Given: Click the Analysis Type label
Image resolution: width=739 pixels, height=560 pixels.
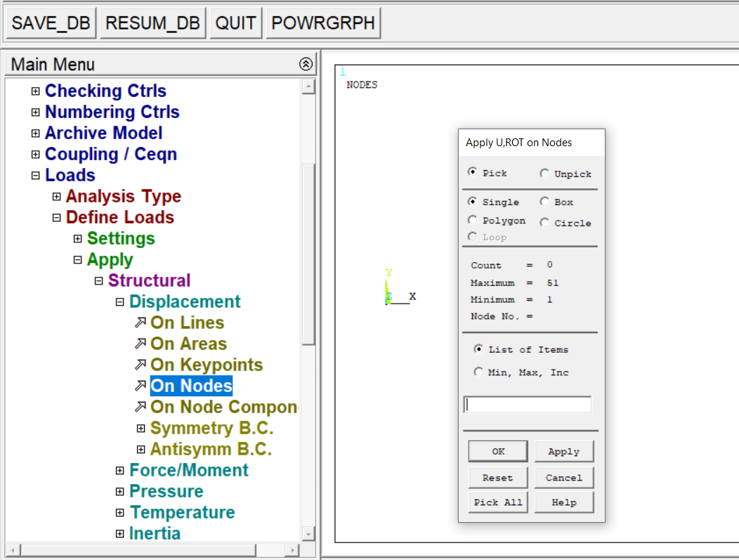Looking at the screenshot, I should tap(124, 196).
